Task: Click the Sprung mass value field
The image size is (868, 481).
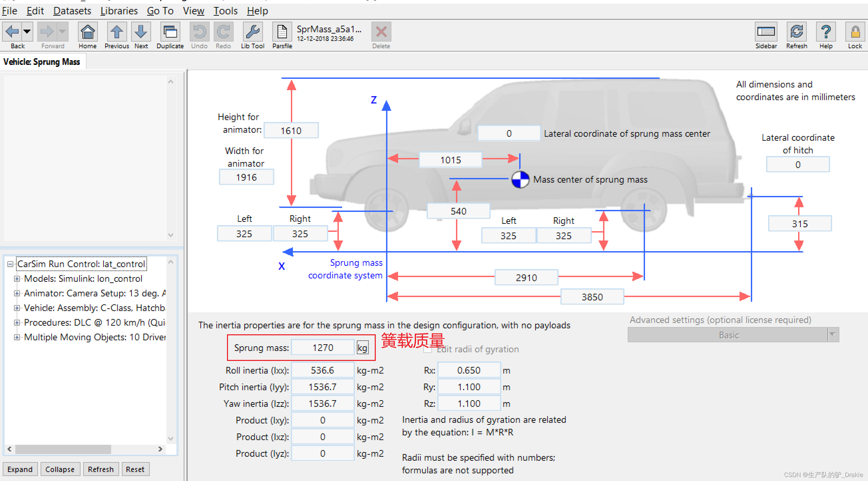Action: (x=323, y=348)
